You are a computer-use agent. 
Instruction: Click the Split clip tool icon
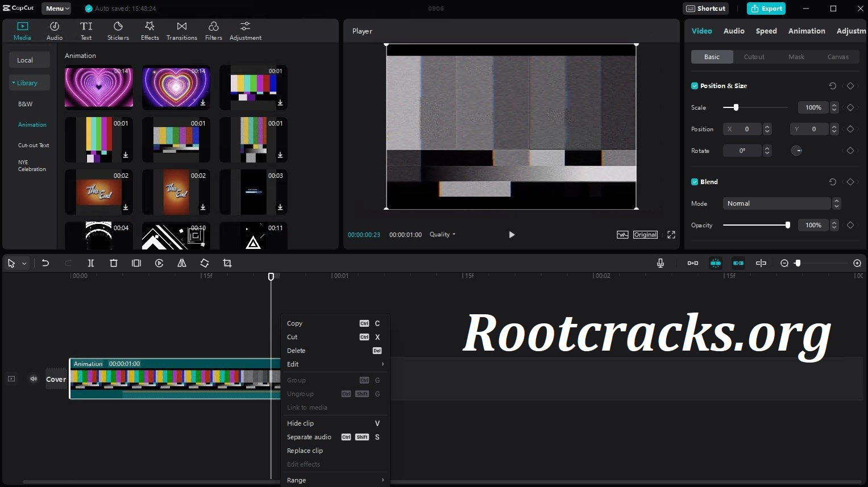pyautogui.click(x=91, y=263)
